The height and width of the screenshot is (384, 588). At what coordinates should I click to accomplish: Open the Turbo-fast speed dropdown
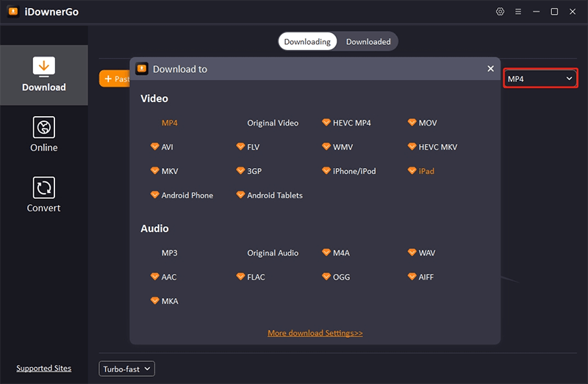126,369
